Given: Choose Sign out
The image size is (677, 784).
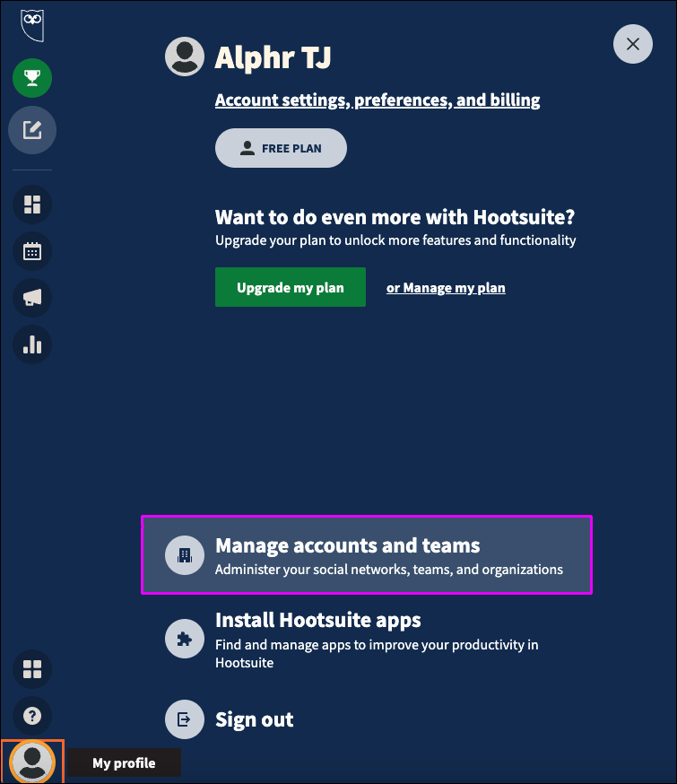Looking at the screenshot, I should click(x=255, y=719).
